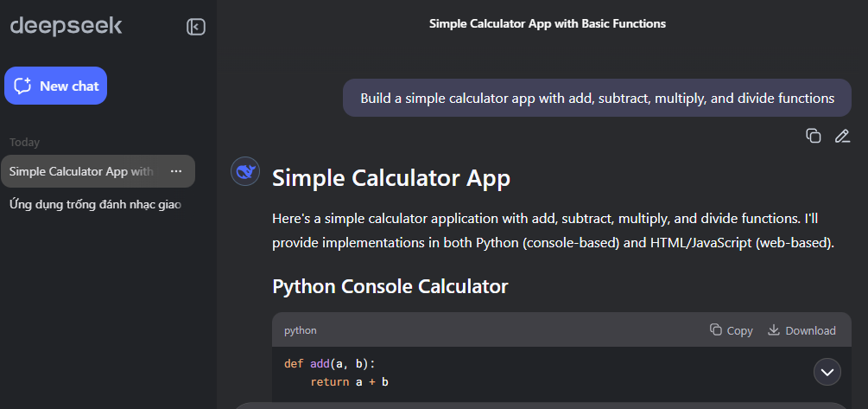
Task: Click the Download text for the python code
Action: [x=810, y=330]
